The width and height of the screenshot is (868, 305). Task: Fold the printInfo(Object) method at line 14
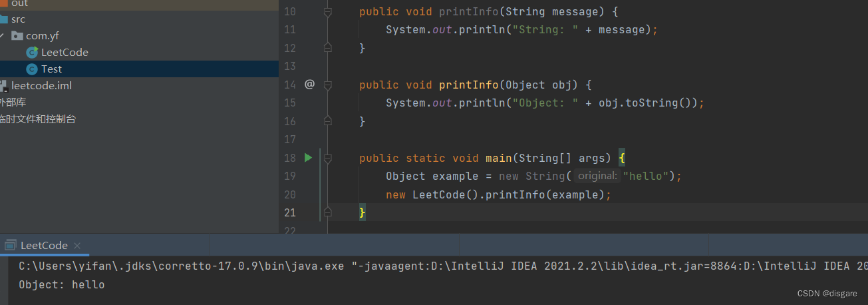point(327,85)
